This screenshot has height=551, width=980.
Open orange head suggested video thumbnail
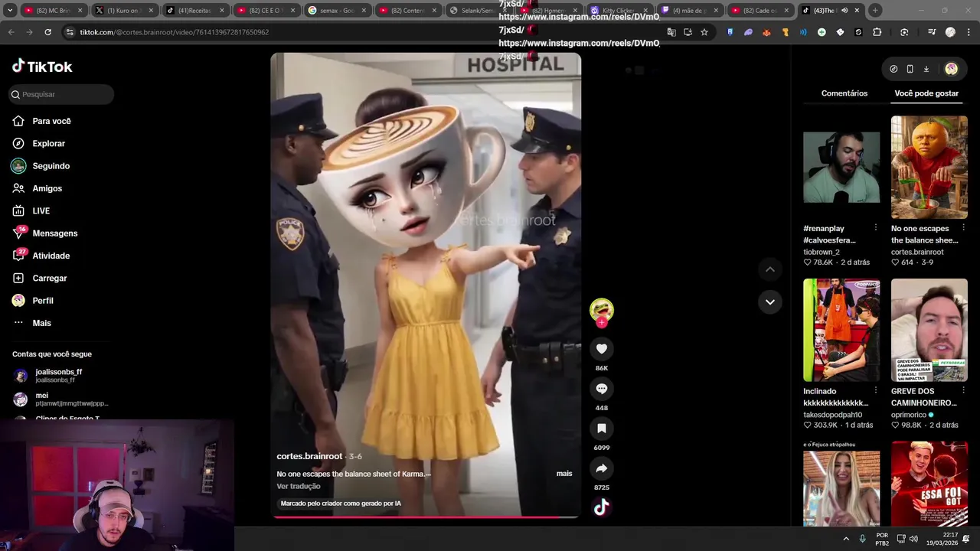929,167
